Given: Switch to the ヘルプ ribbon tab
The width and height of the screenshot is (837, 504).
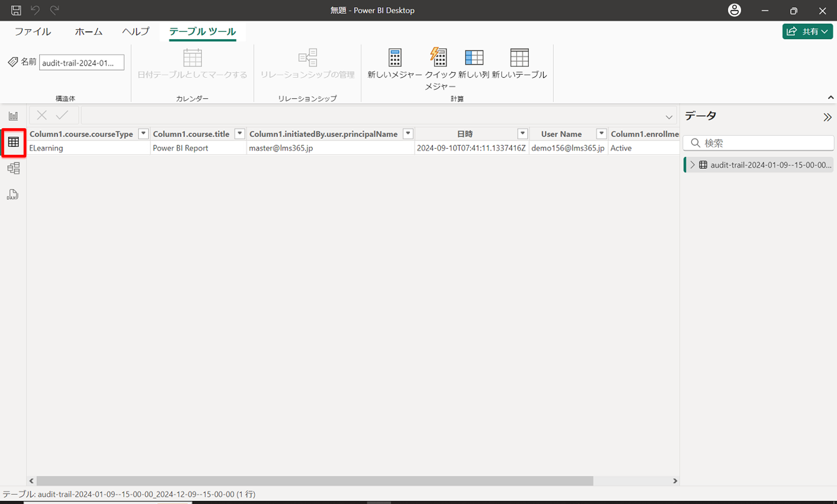Looking at the screenshot, I should pyautogui.click(x=136, y=31).
